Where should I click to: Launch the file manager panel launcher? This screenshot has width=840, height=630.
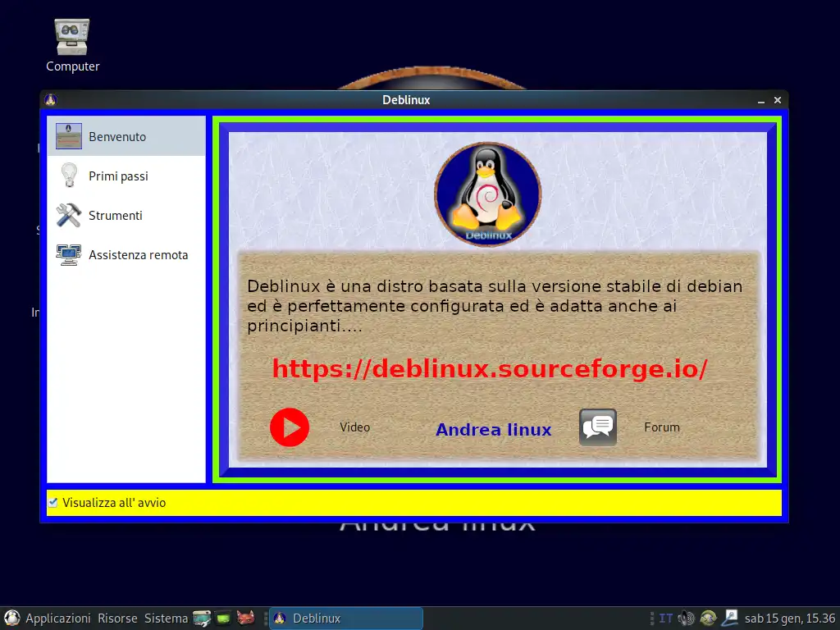click(x=202, y=619)
